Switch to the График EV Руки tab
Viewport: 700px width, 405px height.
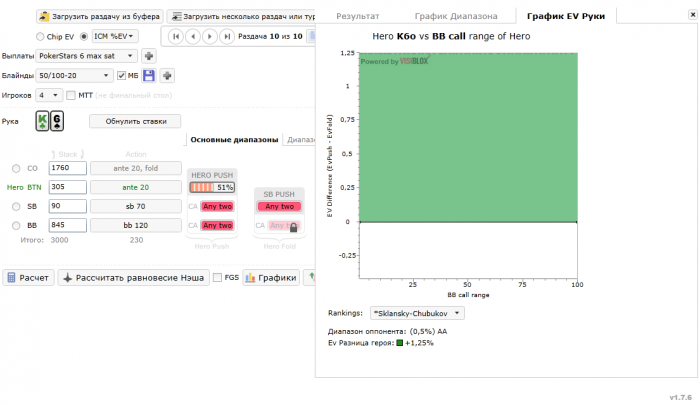click(566, 16)
